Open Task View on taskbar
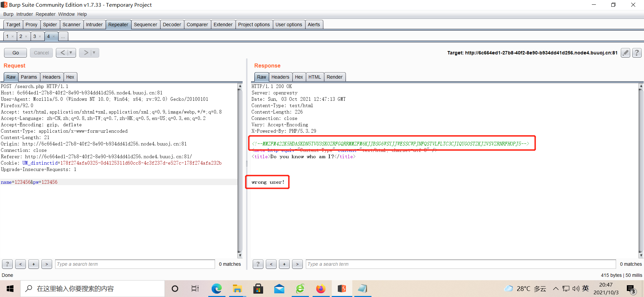 (195, 289)
